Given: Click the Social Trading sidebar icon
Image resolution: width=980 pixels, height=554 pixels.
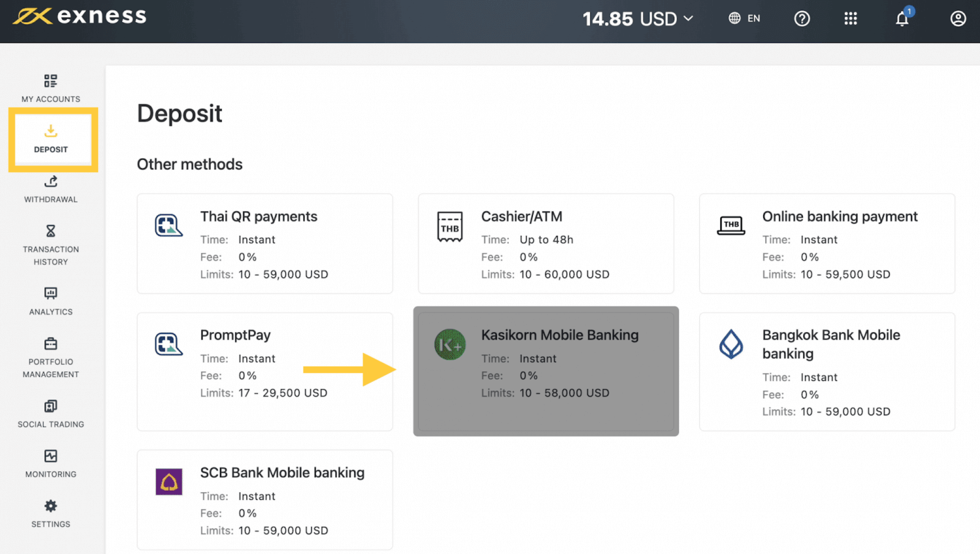Looking at the screenshot, I should coord(51,406).
